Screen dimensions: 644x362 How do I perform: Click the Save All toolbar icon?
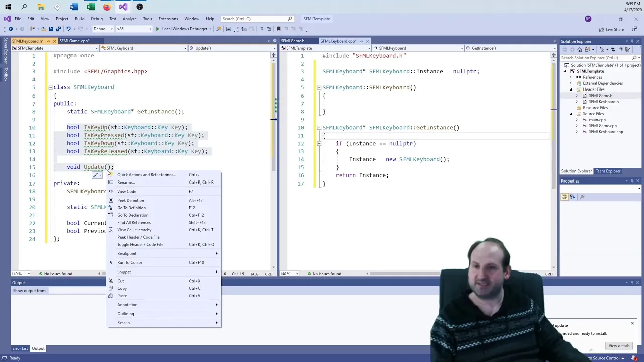pyautogui.click(x=58, y=29)
